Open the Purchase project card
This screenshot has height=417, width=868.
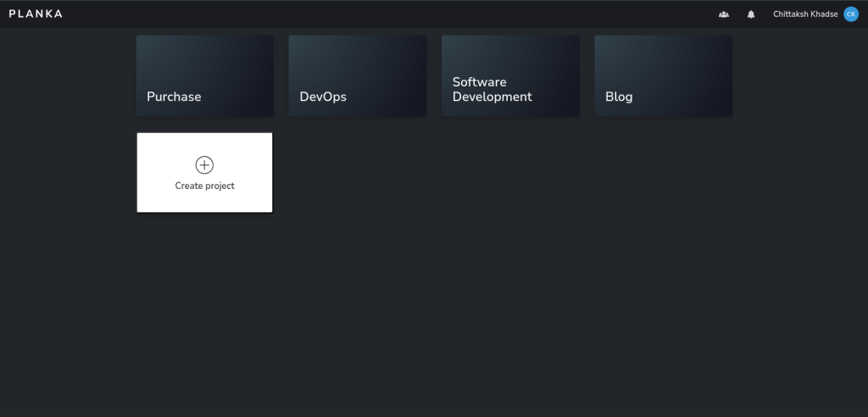point(205,76)
